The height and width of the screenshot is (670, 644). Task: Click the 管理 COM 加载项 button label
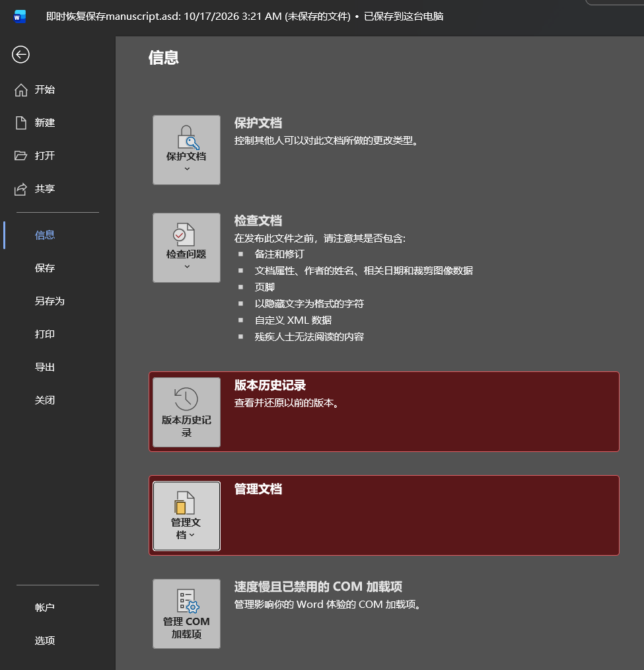click(x=187, y=628)
